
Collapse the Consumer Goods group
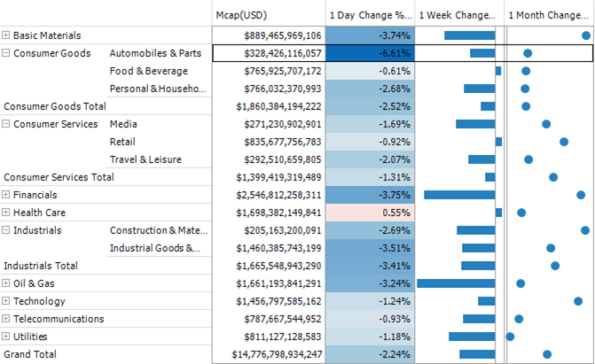pyautogui.click(x=7, y=53)
